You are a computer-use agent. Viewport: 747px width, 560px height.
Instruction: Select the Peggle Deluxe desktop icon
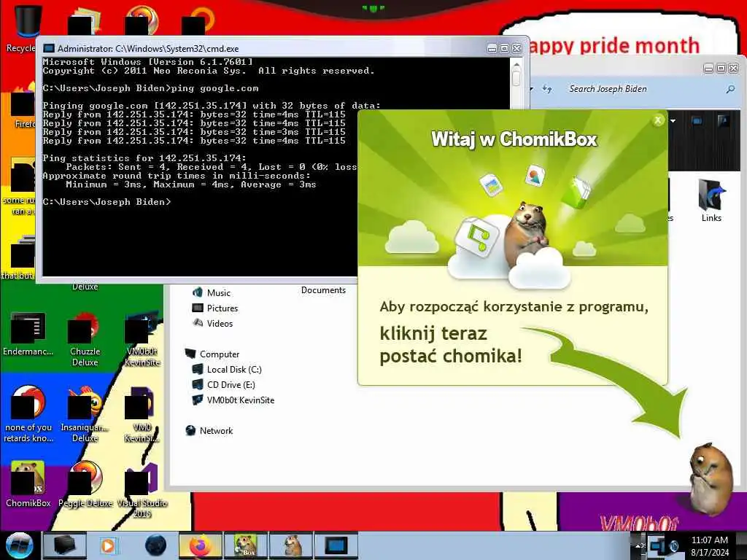85,484
